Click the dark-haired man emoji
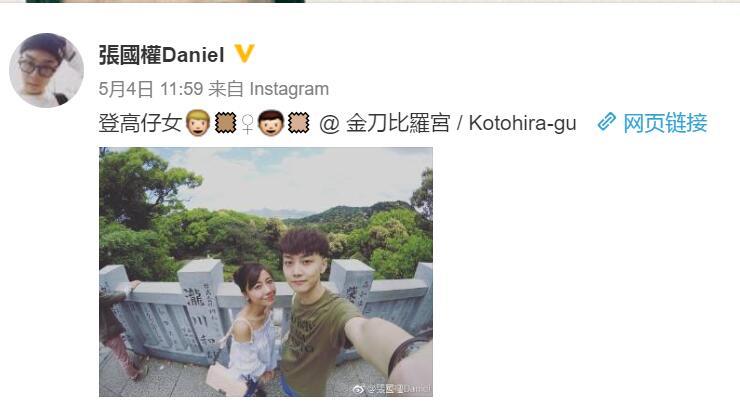Screen dimensions: 740x407 pos(271,123)
